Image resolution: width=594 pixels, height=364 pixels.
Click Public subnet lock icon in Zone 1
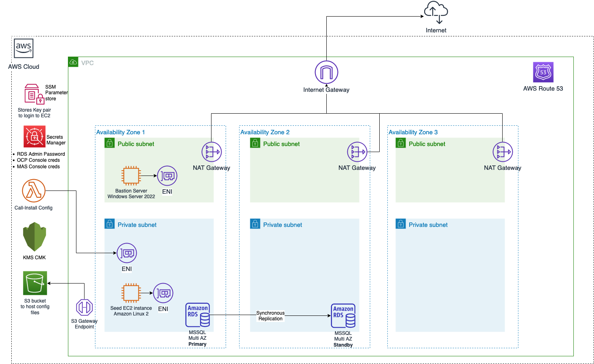[x=110, y=143]
